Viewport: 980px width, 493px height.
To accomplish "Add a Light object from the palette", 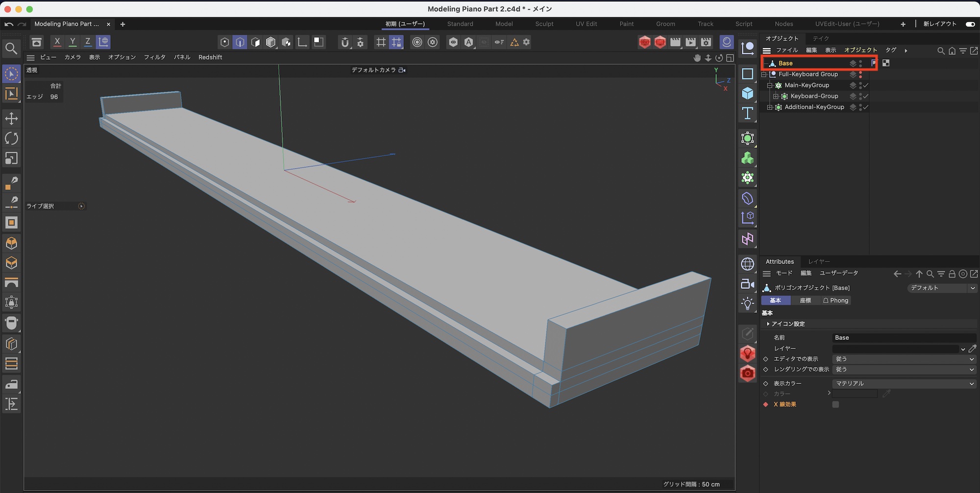I will pos(747,304).
